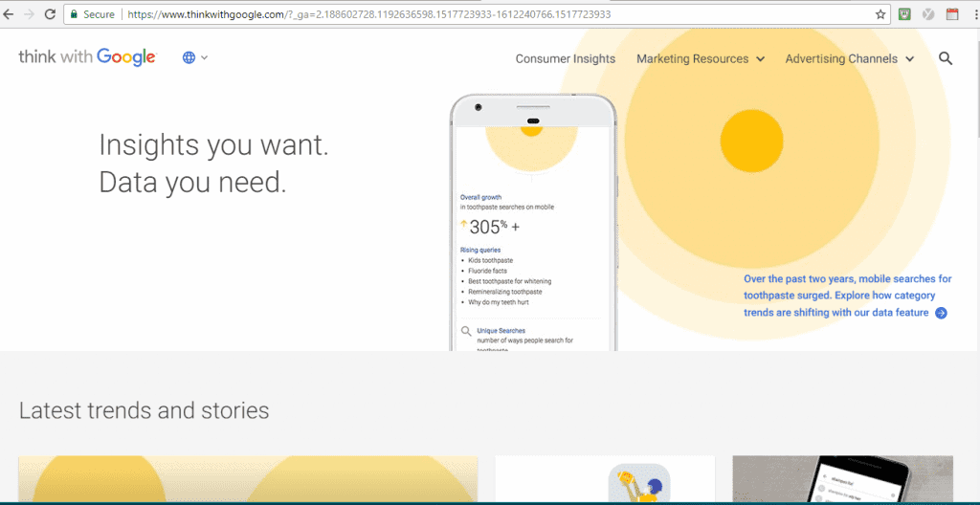Click 'Why do my teeth hurt' item
Screen dimensions: 980x505
click(x=499, y=302)
